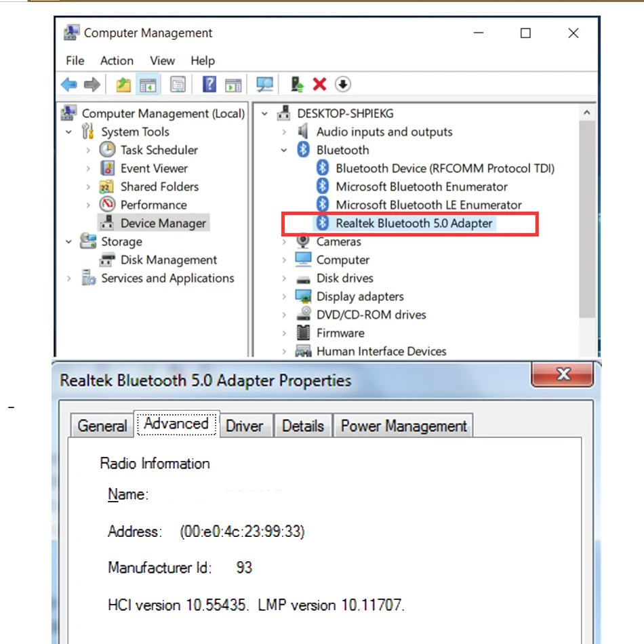Switch to the General tab
The width and height of the screenshot is (644, 644).
102,426
